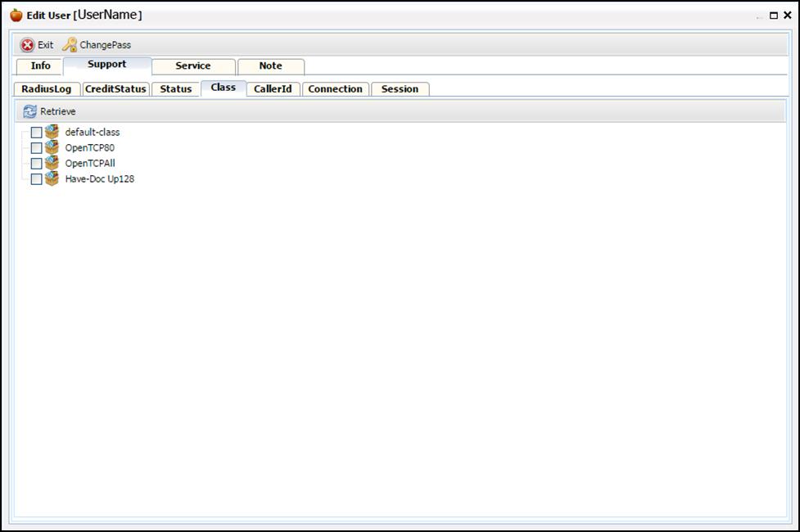Click the Have-Doc Up128 package icon
Image resolution: width=800 pixels, height=532 pixels.
pos(52,178)
